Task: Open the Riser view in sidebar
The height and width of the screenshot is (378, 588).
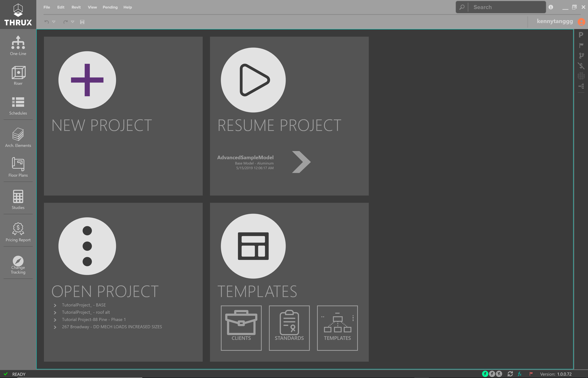Action: [18, 76]
